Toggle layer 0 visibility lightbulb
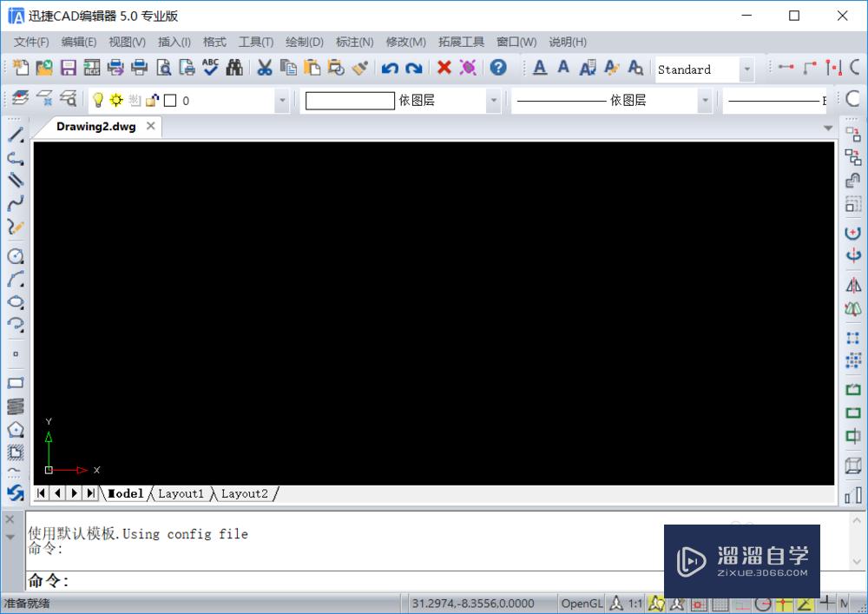This screenshot has width=868, height=614. pyautogui.click(x=98, y=100)
